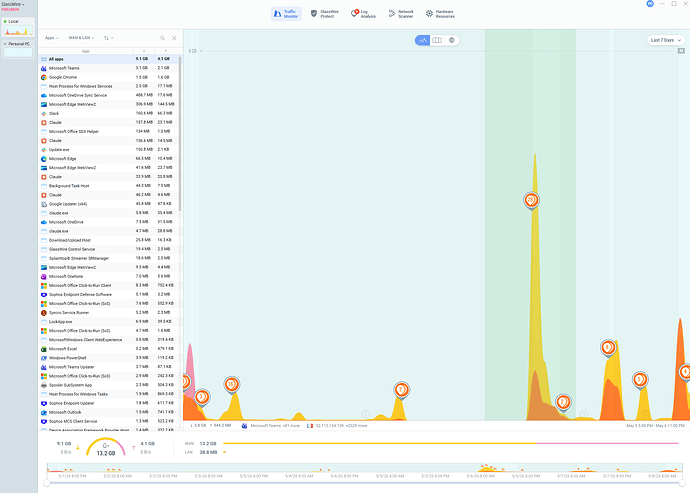
Task: Open the traffic direction sort dropdown
Action: pyautogui.click(x=109, y=38)
